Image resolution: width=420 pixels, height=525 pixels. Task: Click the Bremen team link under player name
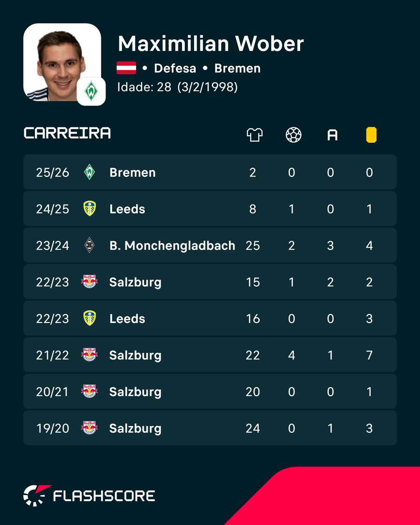238,68
